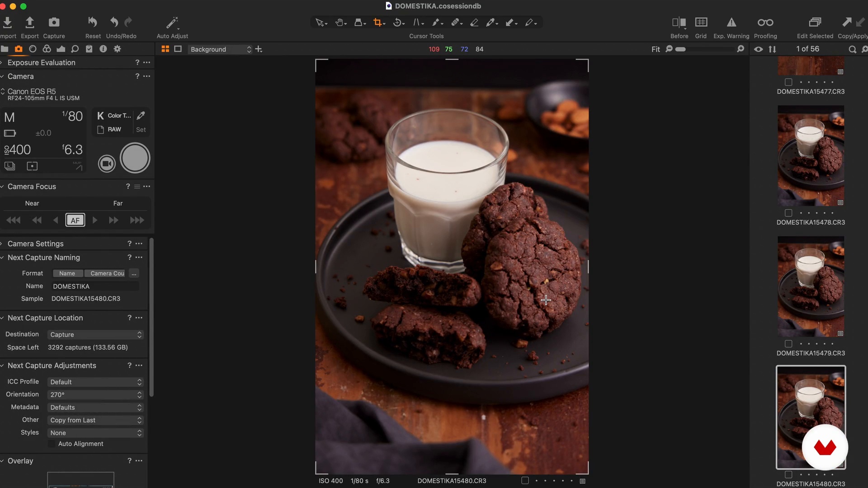This screenshot has width=868, height=488.
Task: Click the triple-arrow focus far button
Action: (x=137, y=220)
